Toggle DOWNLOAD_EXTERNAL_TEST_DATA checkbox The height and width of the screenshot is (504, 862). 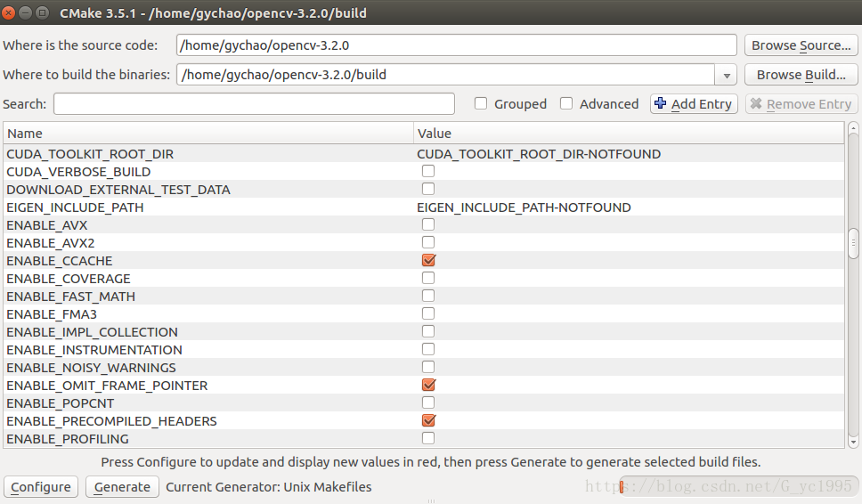tap(428, 189)
